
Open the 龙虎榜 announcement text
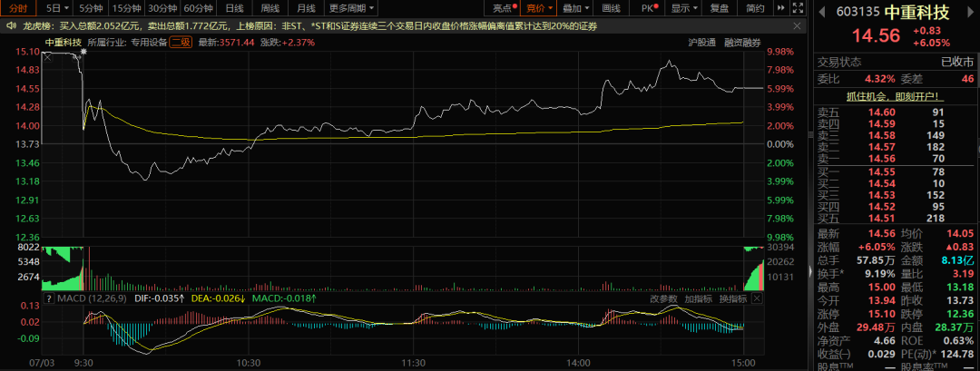point(309,26)
